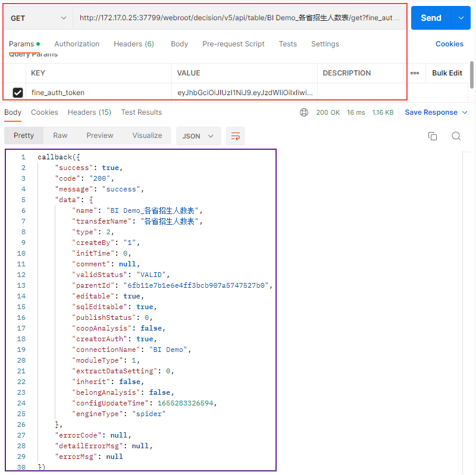Open the Test Results tab

(141, 112)
